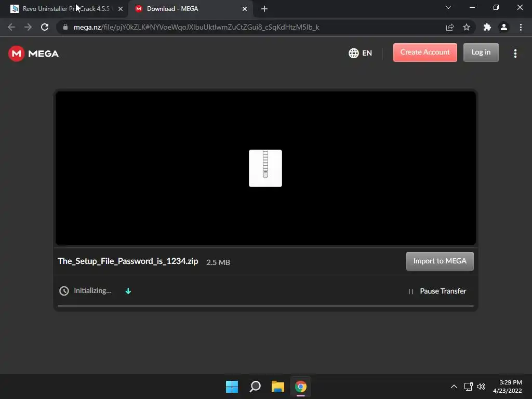Open the clock showing 3:29 PM

click(508, 387)
